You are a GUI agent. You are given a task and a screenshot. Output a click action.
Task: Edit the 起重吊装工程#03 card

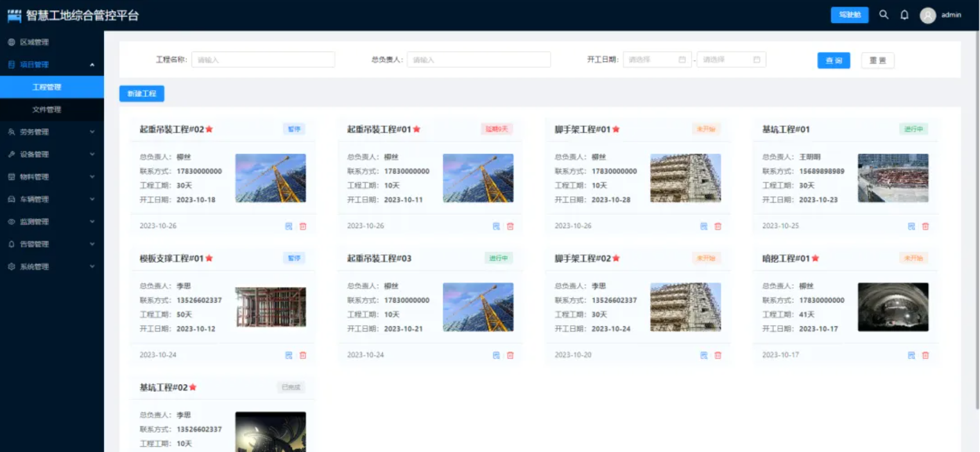(x=496, y=355)
